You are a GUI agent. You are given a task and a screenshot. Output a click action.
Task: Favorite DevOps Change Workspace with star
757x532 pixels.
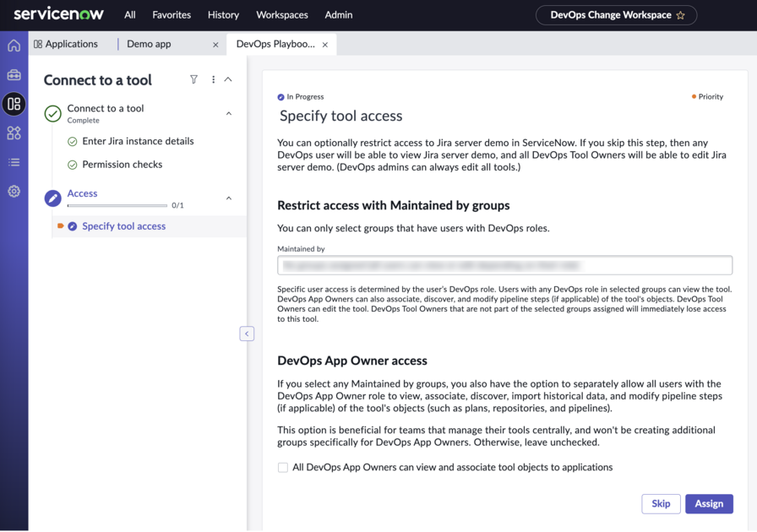coord(681,15)
